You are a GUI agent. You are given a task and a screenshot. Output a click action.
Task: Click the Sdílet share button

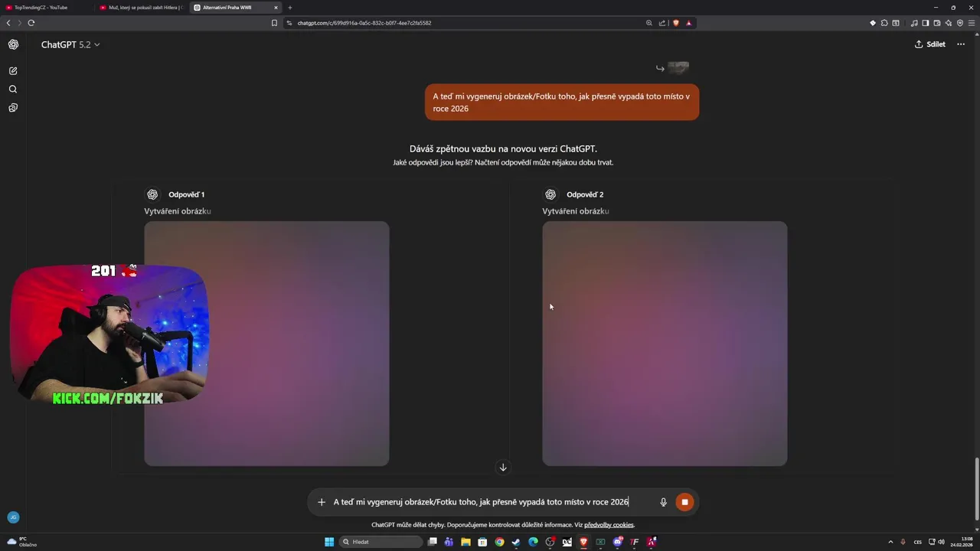930,44
